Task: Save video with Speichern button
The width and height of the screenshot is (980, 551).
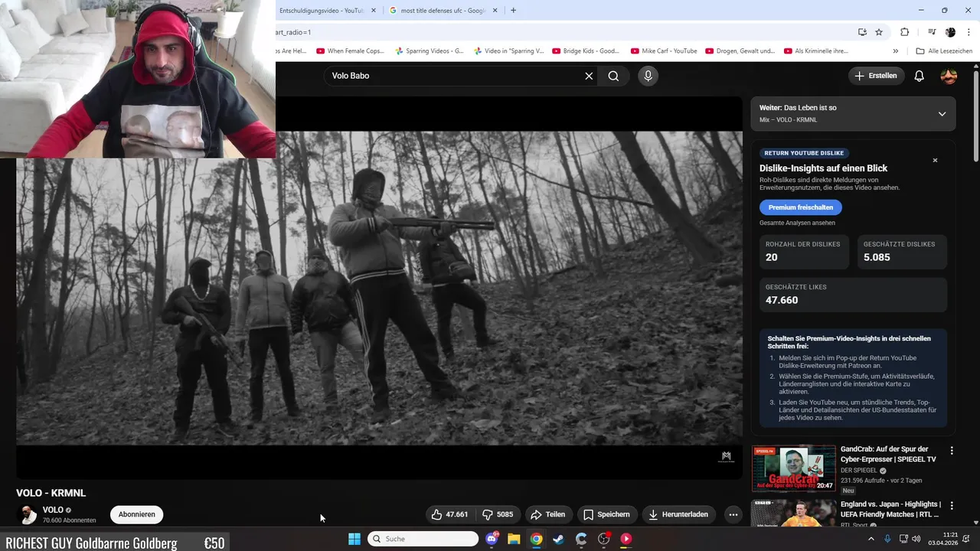Action: click(x=606, y=514)
